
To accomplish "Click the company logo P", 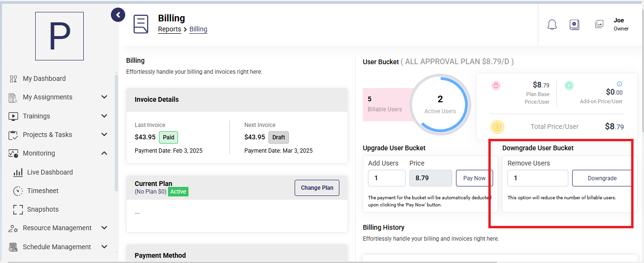I will coord(59,36).
